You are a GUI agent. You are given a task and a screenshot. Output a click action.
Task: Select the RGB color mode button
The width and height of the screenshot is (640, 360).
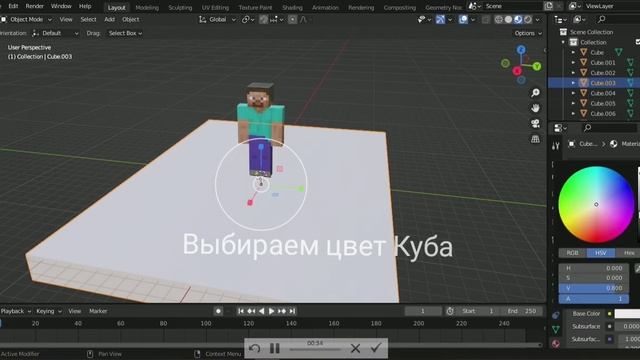[572, 253]
